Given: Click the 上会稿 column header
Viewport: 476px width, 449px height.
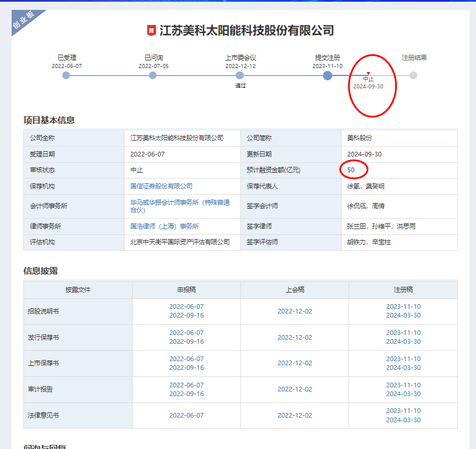Looking at the screenshot, I should [295, 290].
